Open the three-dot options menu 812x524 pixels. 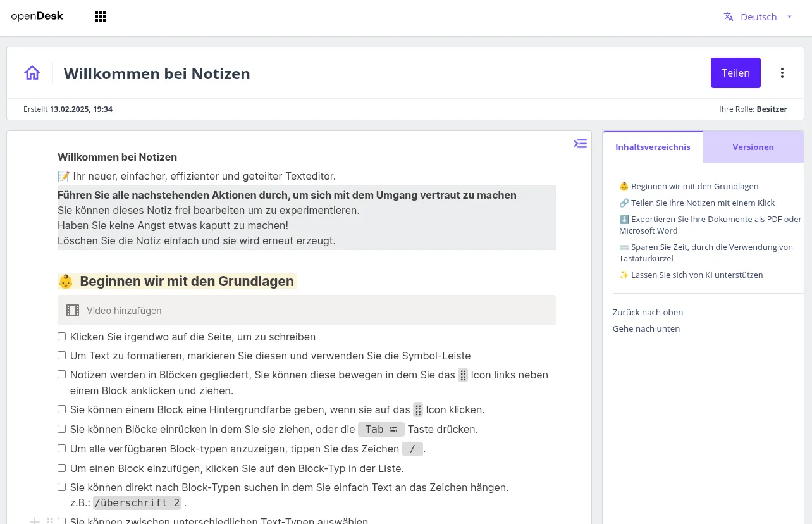coord(782,73)
